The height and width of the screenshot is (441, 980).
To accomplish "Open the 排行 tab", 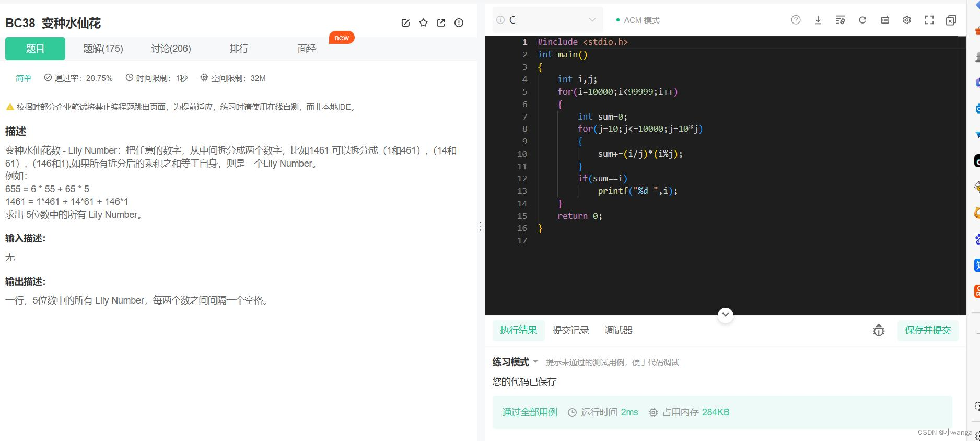I will (239, 49).
